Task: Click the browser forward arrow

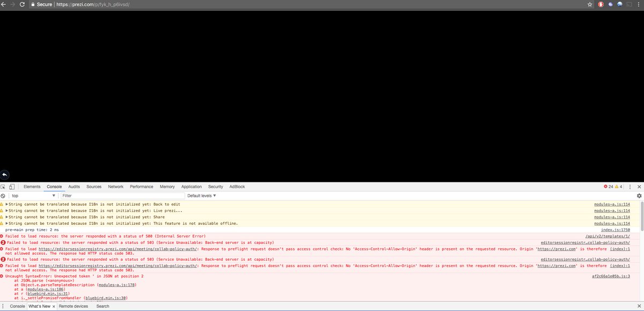Action: [12, 4]
